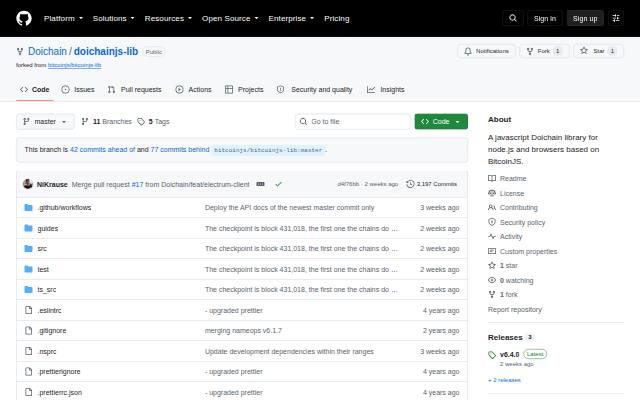Open the .eslintrc file
This screenshot has height=400, width=640.
point(49,311)
